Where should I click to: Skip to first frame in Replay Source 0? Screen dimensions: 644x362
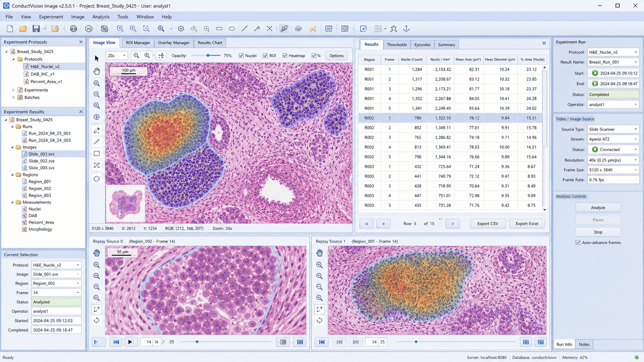[x=116, y=342]
